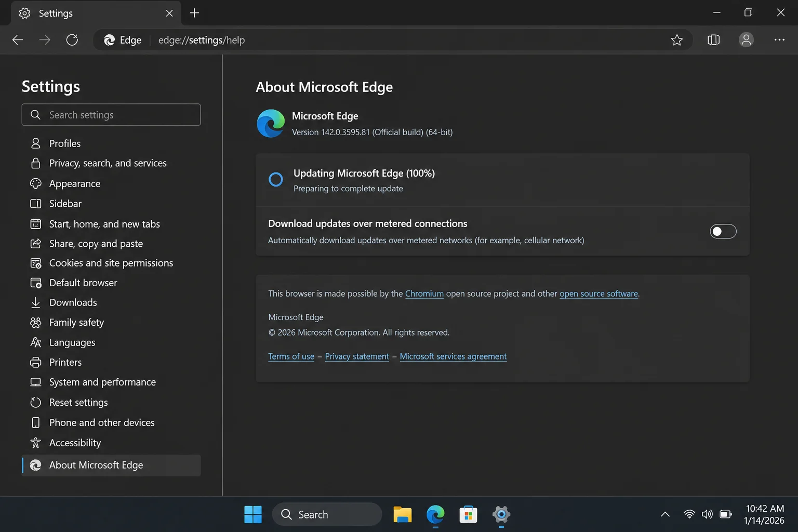Viewport: 798px width, 532px height.
Task: Select Share, copy and paste
Action: 111,244
